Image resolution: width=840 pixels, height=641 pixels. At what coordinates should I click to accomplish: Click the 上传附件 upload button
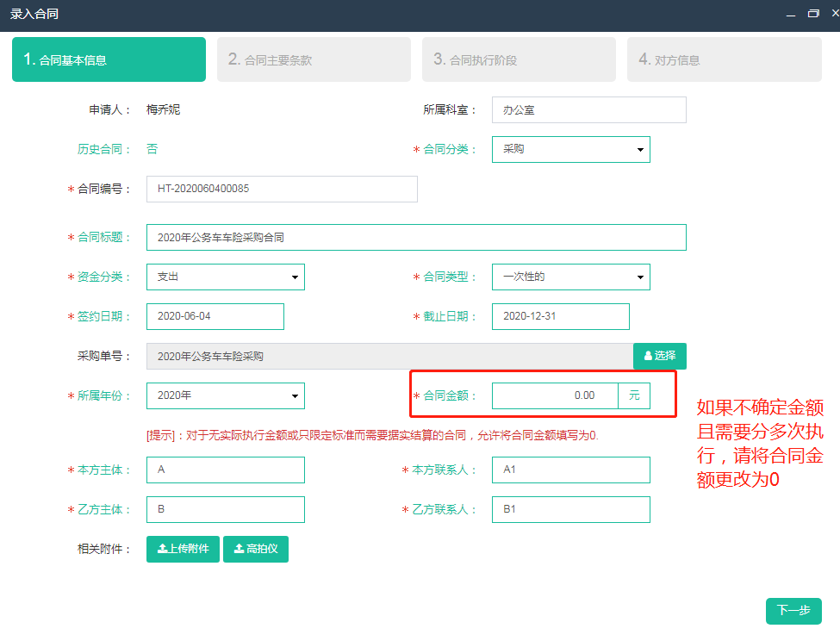coord(184,550)
